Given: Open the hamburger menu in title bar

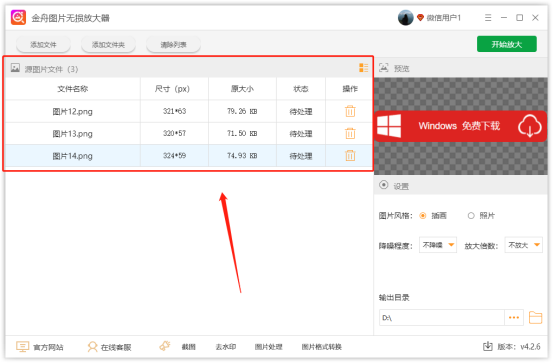Looking at the screenshot, I should (x=488, y=18).
